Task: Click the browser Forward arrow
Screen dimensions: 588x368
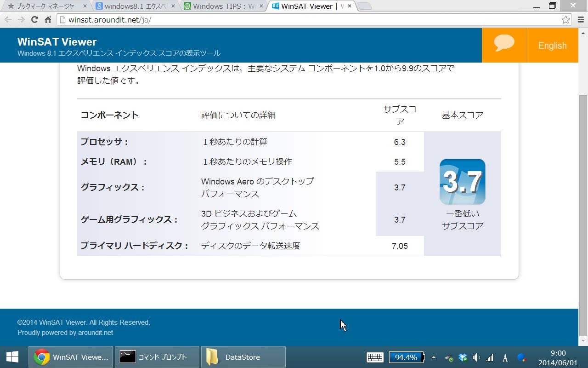Action: 21,20
